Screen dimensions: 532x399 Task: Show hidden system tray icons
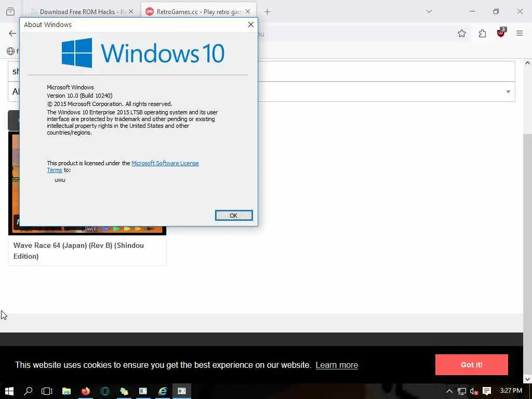pos(449,391)
